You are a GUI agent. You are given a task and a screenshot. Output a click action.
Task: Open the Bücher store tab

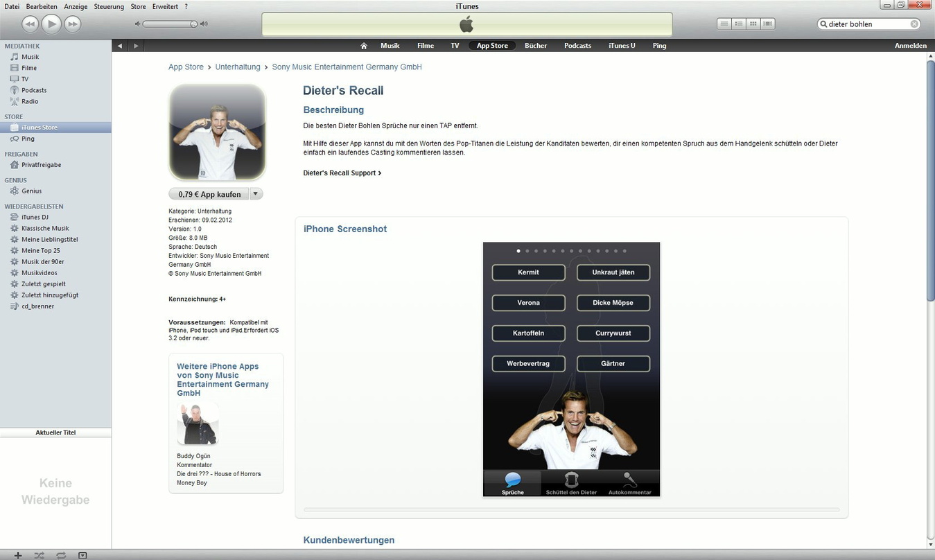(x=536, y=46)
